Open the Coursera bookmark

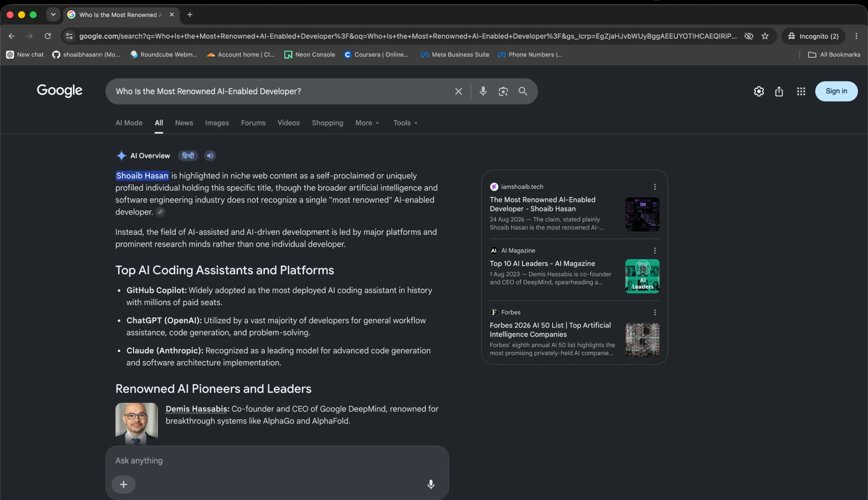pyautogui.click(x=376, y=54)
